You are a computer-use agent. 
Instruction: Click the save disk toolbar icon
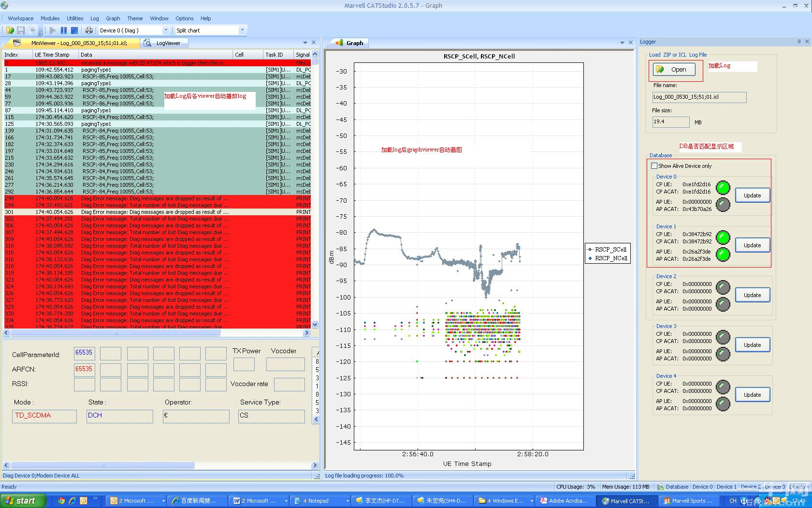click(x=21, y=30)
